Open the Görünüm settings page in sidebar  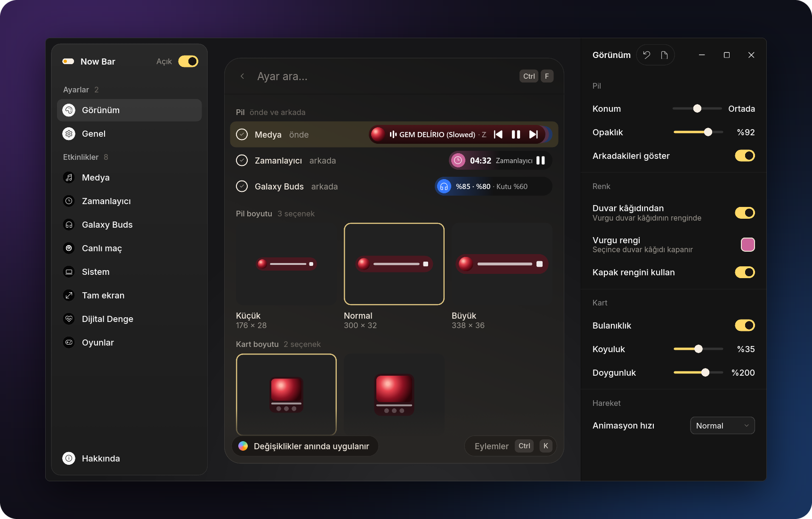[130, 110]
